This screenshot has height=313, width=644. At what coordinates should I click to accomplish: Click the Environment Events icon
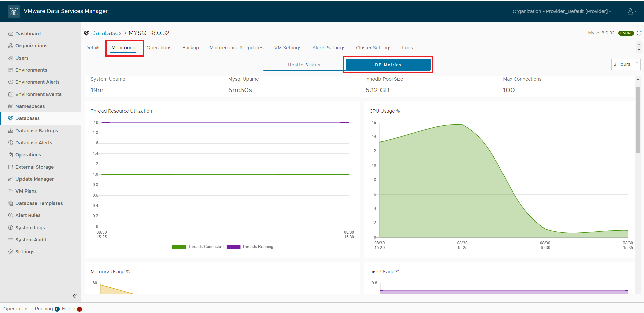pos(11,94)
